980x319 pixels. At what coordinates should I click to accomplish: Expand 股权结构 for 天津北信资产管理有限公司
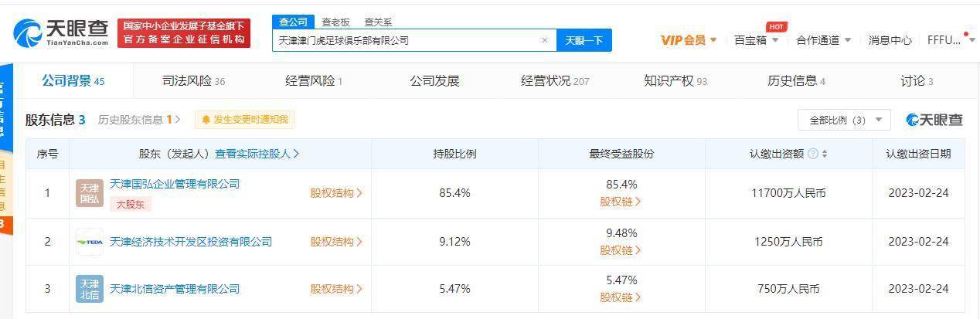click(x=336, y=289)
